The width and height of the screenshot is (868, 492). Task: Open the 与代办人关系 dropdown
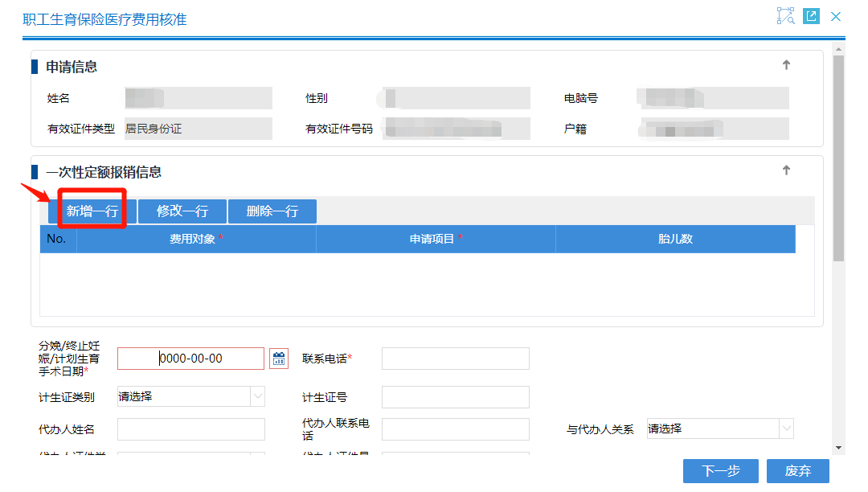786,428
